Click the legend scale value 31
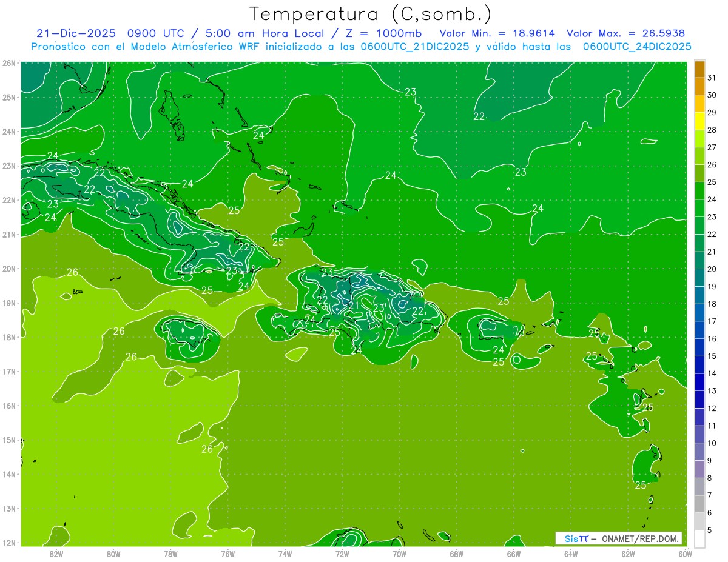The width and height of the screenshot is (728, 562). click(x=712, y=78)
